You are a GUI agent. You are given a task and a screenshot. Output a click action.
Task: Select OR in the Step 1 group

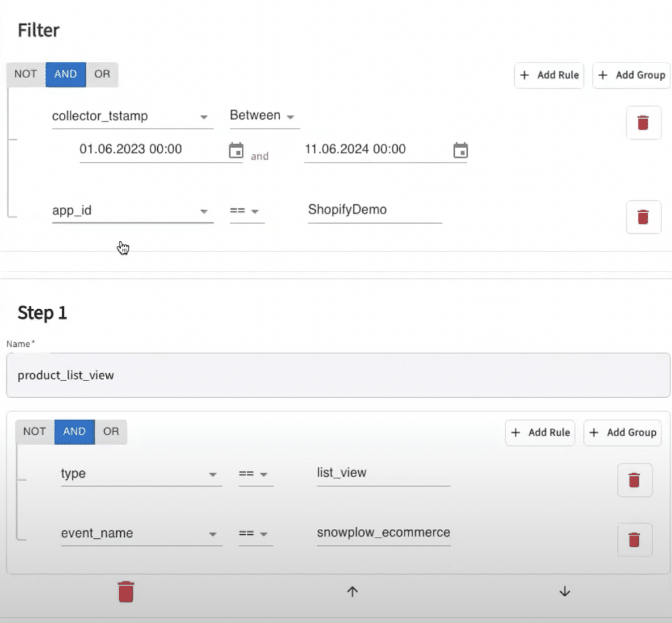click(x=111, y=431)
